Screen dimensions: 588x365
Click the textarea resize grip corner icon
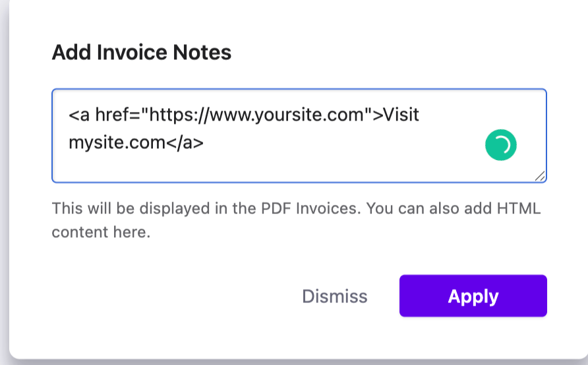coord(540,176)
